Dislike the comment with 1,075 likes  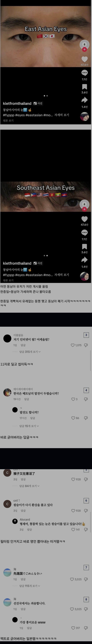point(86,345)
